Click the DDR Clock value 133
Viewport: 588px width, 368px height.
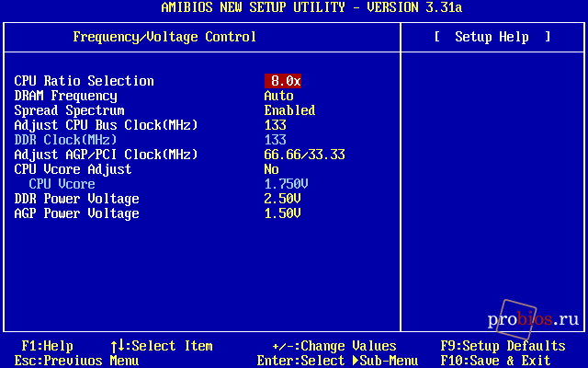[x=276, y=140]
